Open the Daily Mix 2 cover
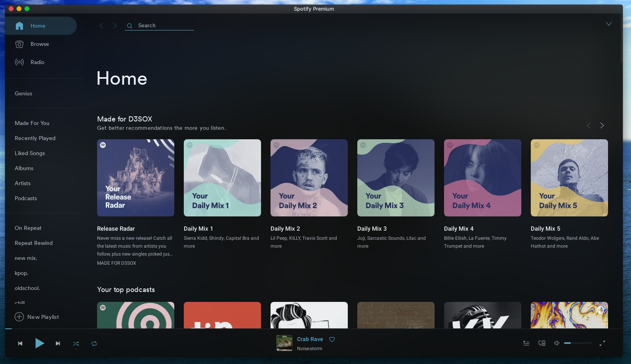 point(309,178)
